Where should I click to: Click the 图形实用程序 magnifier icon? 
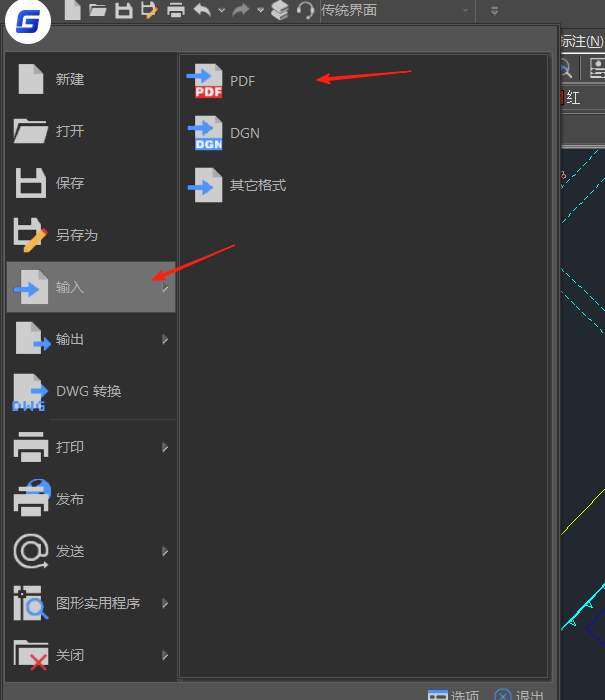pyautogui.click(x=30, y=603)
